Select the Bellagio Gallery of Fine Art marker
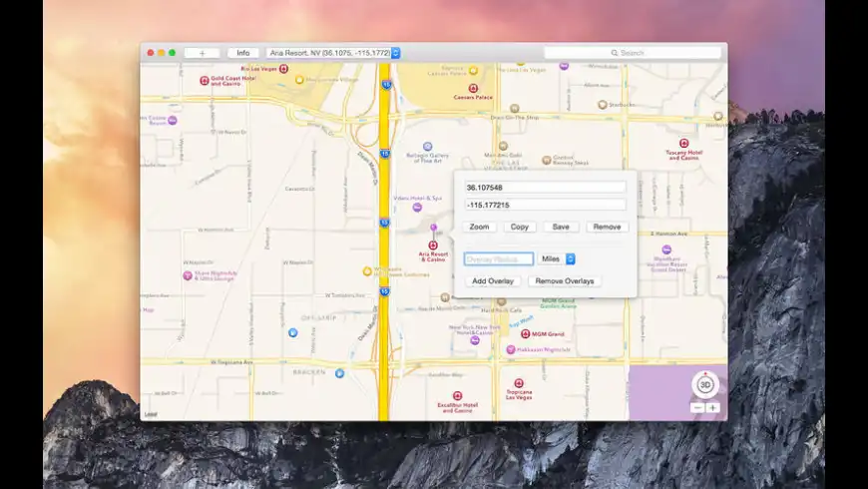Viewport: 868px width, 489px height. point(427,147)
